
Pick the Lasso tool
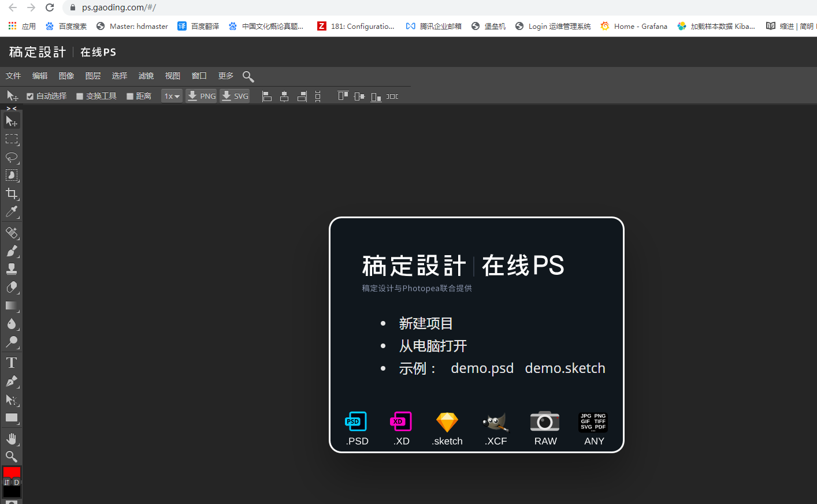[12, 158]
